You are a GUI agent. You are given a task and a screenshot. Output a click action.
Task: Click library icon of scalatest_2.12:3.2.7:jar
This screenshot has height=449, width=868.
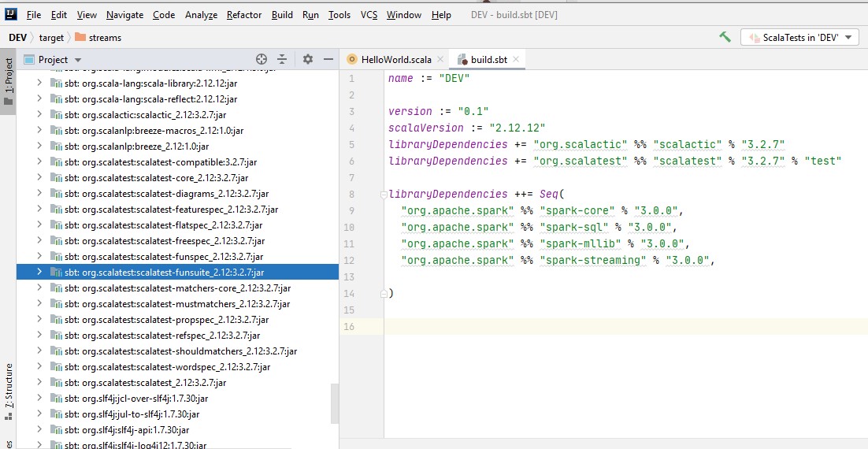tap(55, 383)
